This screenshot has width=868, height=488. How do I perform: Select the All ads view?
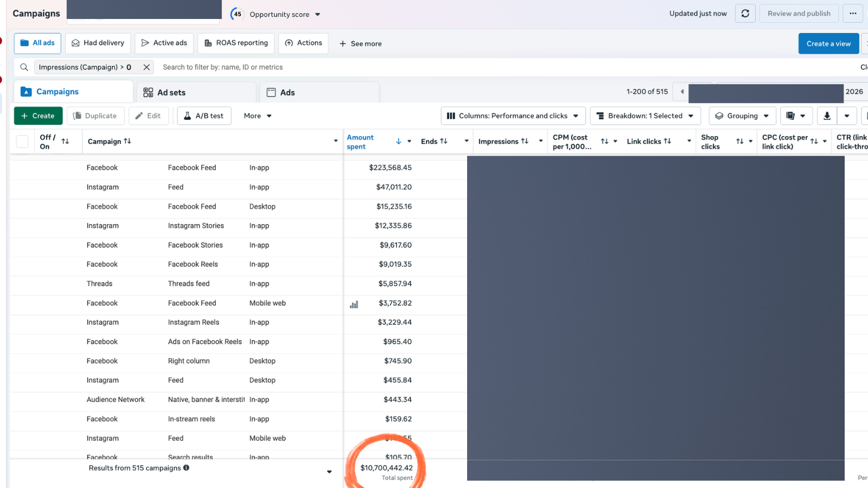point(37,43)
